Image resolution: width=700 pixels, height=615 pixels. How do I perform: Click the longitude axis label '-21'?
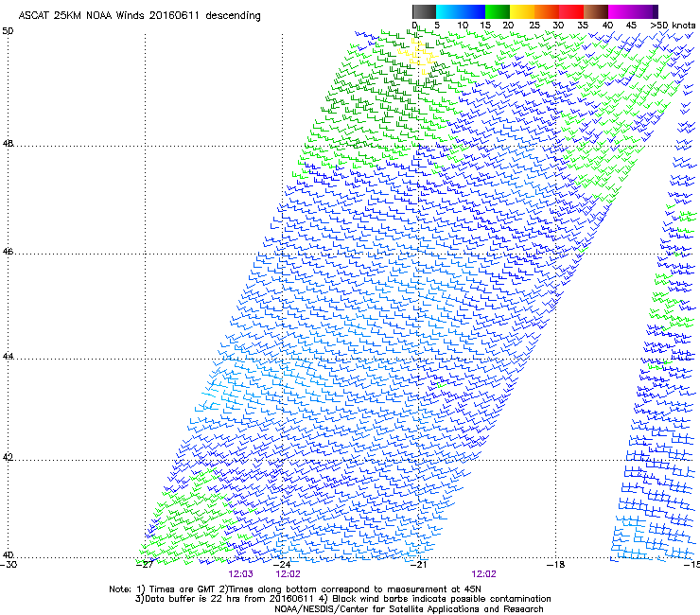click(419, 565)
